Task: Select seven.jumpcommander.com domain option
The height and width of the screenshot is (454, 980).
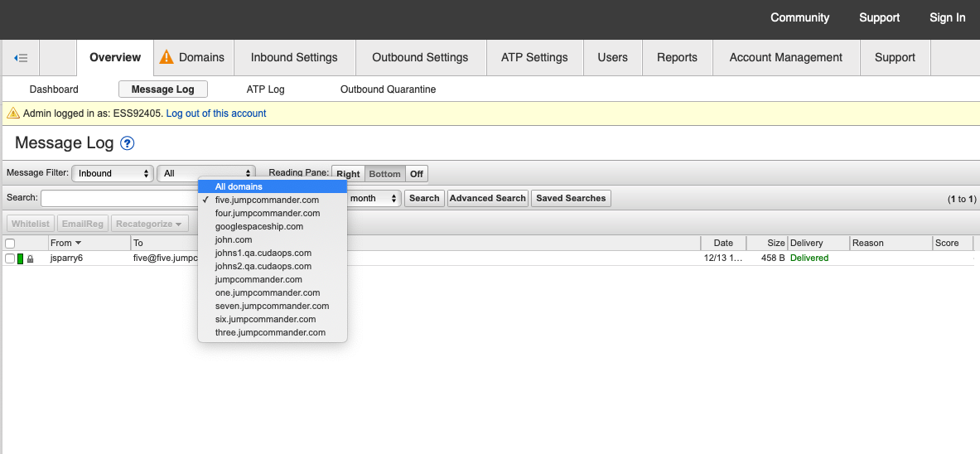Action: (x=273, y=306)
